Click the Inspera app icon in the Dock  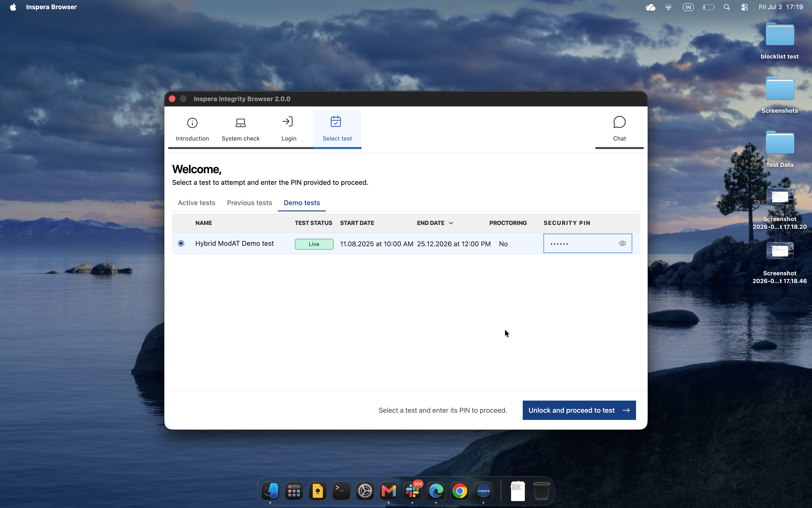(x=484, y=491)
